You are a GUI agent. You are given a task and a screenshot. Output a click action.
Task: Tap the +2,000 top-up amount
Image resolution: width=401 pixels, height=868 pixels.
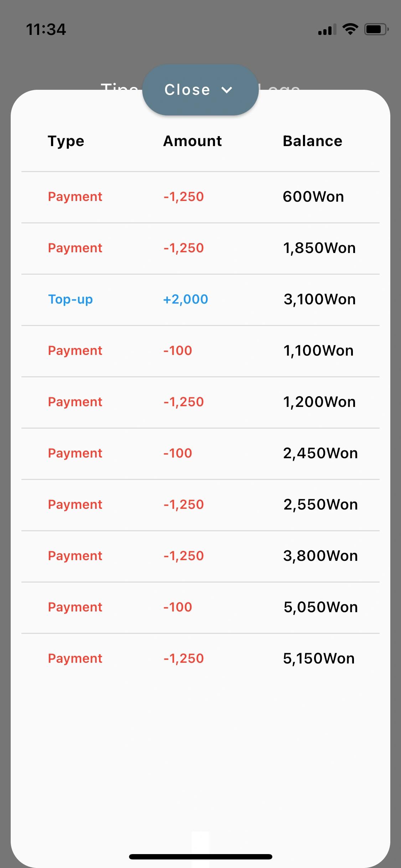185,299
